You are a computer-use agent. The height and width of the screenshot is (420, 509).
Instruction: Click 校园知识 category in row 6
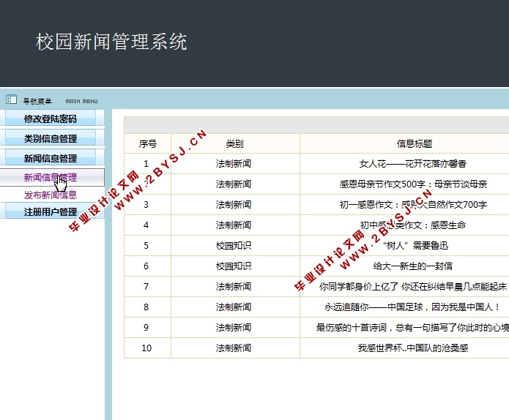pyautogui.click(x=234, y=266)
